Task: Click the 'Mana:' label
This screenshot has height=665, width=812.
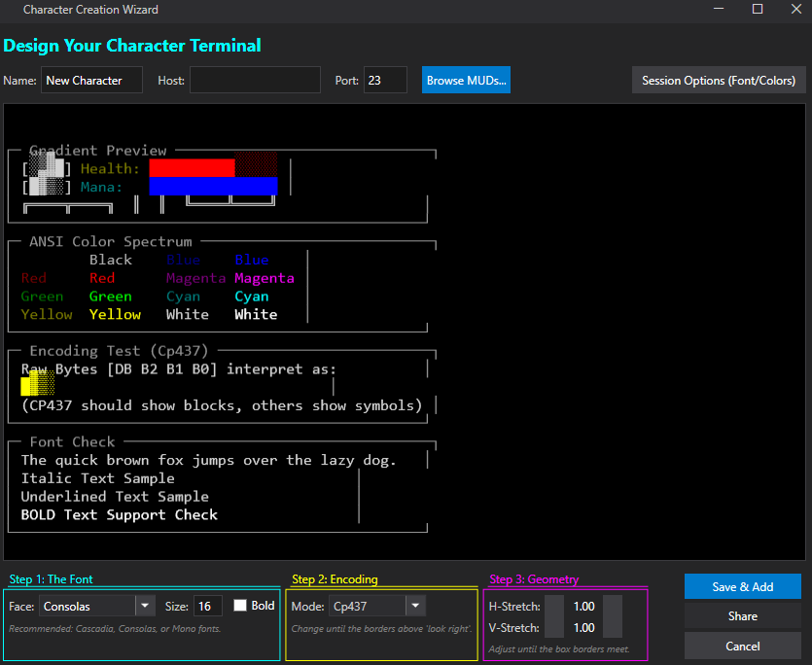Action: click(x=101, y=187)
